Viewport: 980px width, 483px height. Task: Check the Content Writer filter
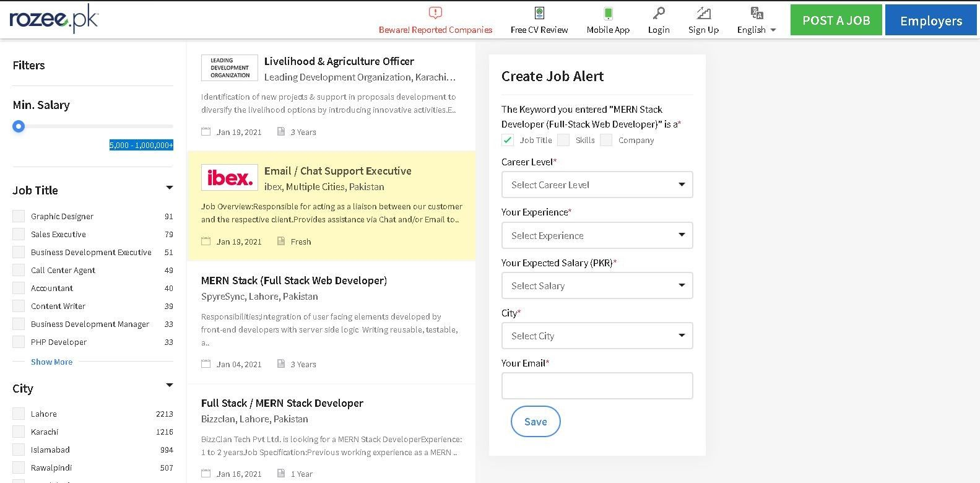click(x=19, y=306)
